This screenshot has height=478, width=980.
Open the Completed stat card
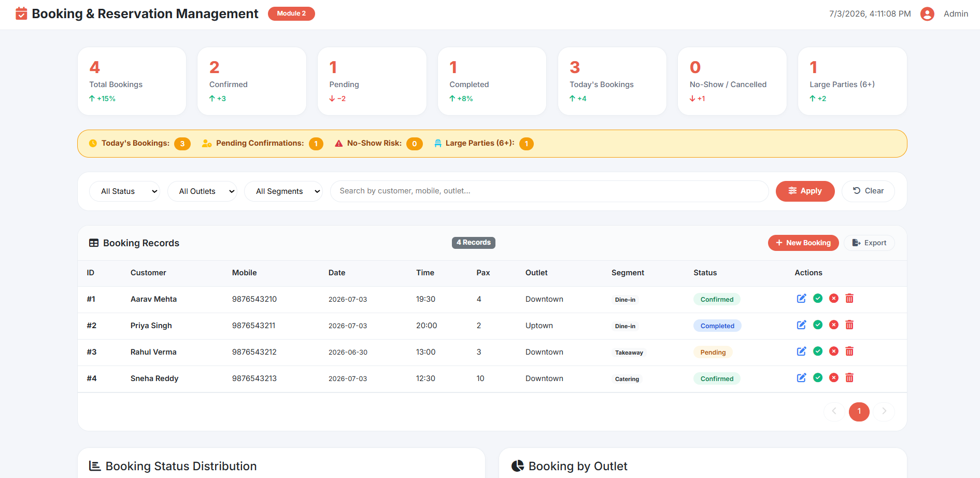coord(492,81)
